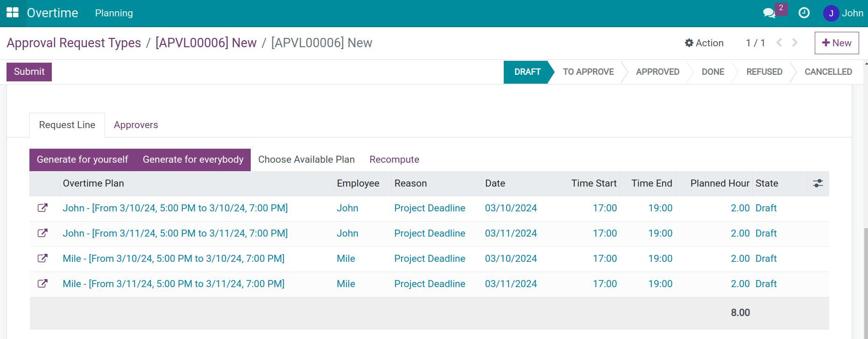Go to Approval Request Types breadcrumb
868x339 pixels.
pyautogui.click(x=74, y=43)
